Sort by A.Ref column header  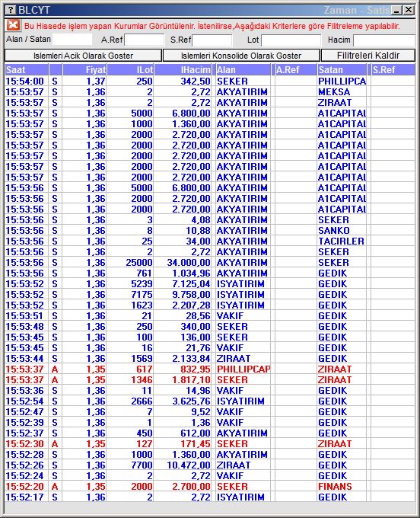coord(296,70)
